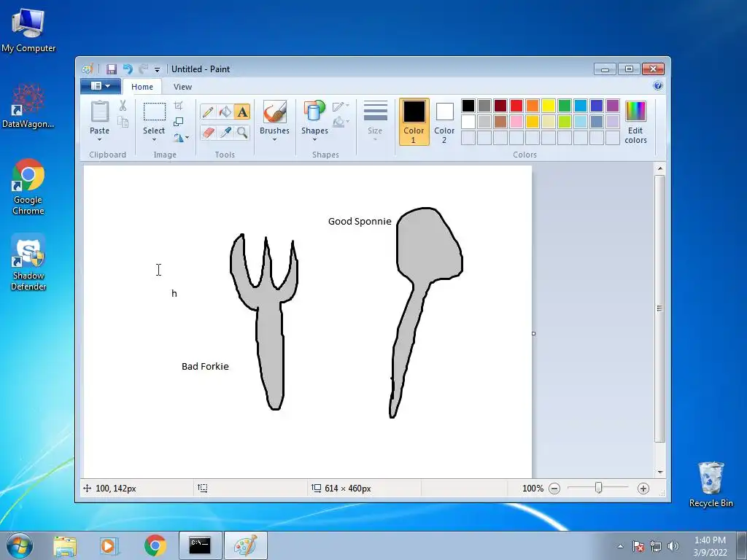The image size is (747, 560).
Task: Click the Brushes icon
Action: pyautogui.click(x=274, y=112)
